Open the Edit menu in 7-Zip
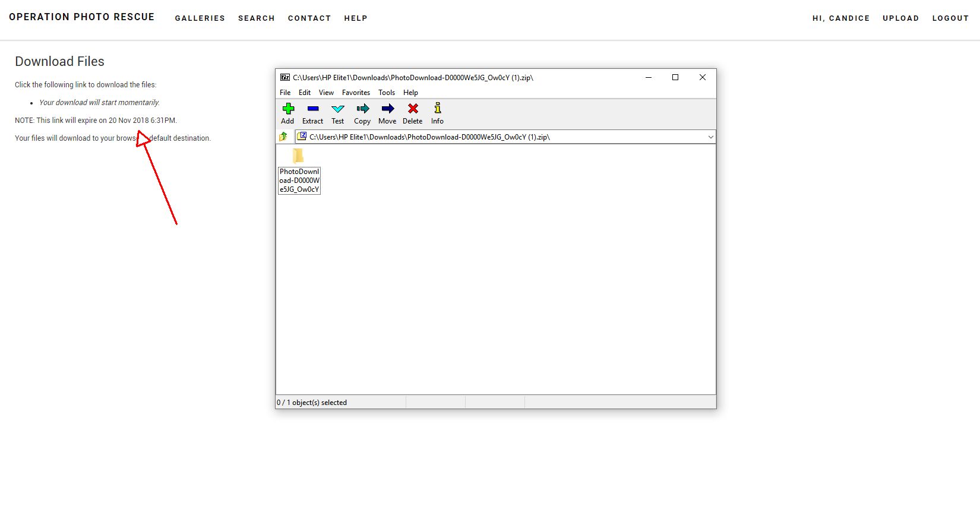This screenshot has height=519, width=980. [305, 93]
